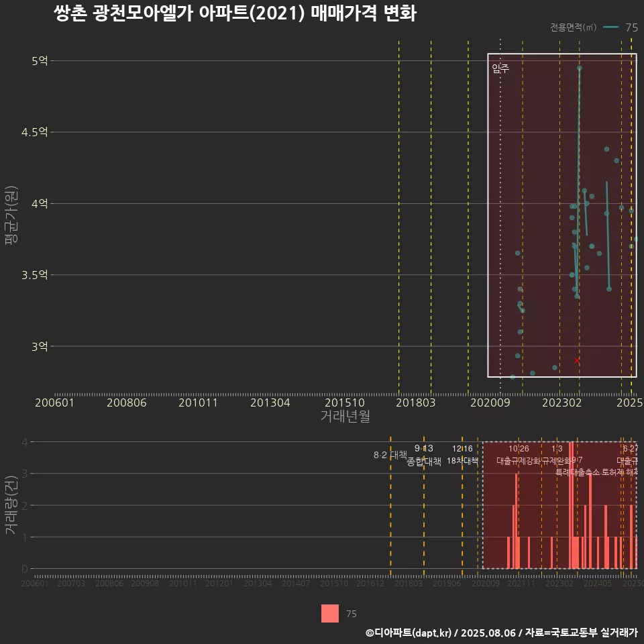Click the 0 label on the volume chart y-axis
Viewport: 644px width, 644px height.
click(25, 569)
